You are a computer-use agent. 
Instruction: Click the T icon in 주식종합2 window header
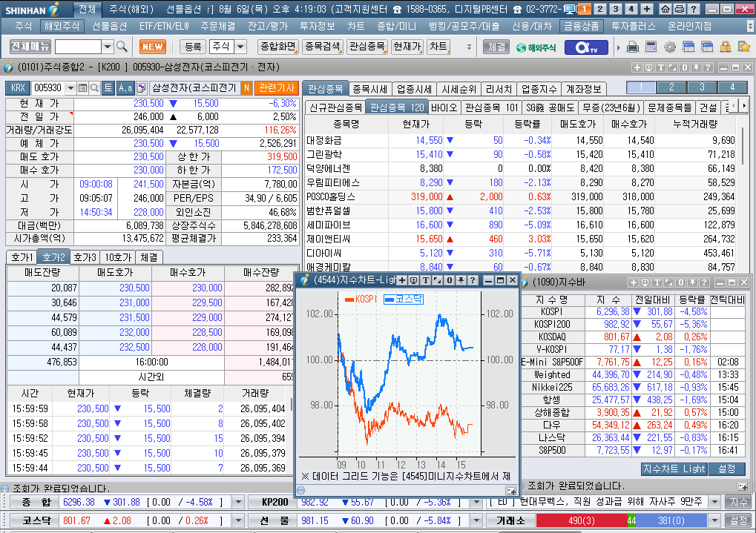[660, 68]
